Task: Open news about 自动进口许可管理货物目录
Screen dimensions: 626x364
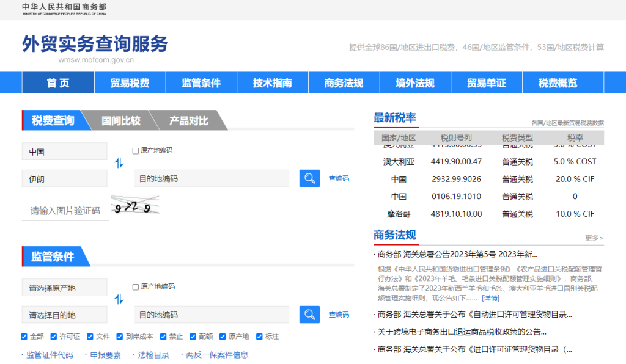Action: pos(474,315)
